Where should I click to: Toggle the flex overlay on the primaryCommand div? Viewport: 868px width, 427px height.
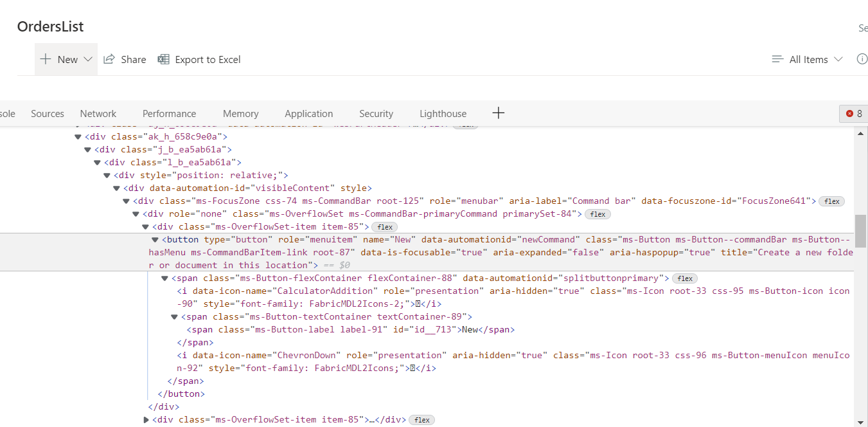tap(597, 213)
